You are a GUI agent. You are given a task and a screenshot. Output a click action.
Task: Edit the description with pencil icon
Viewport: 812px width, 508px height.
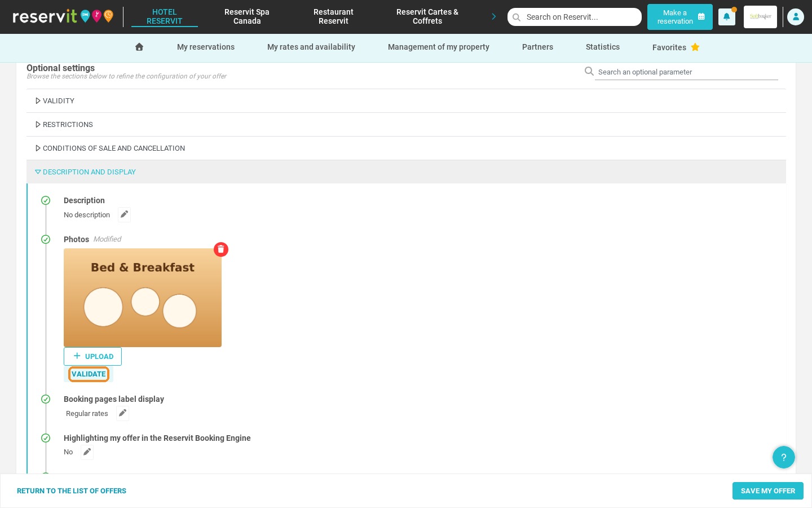[x=124, y=214]
